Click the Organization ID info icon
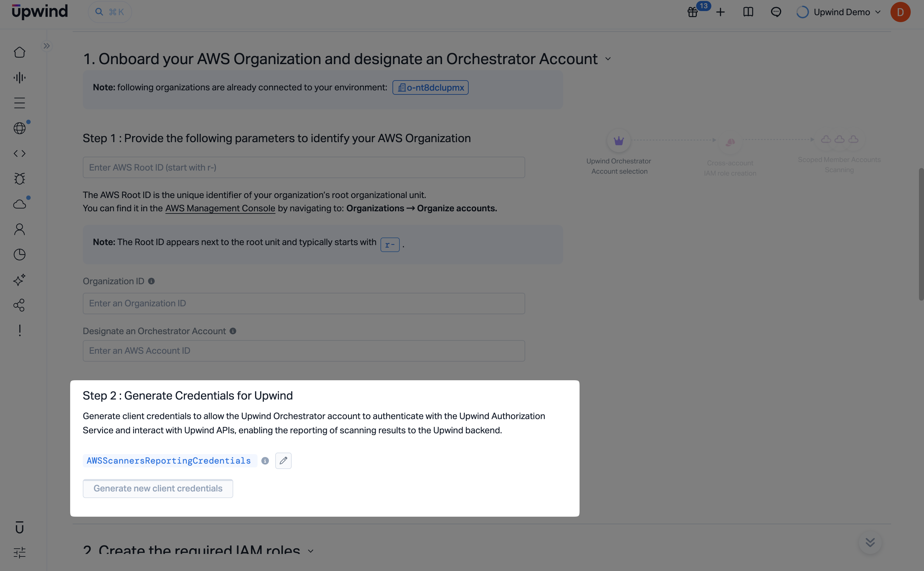The height and width of the screenshot is (571, 924). click(151, 281)
